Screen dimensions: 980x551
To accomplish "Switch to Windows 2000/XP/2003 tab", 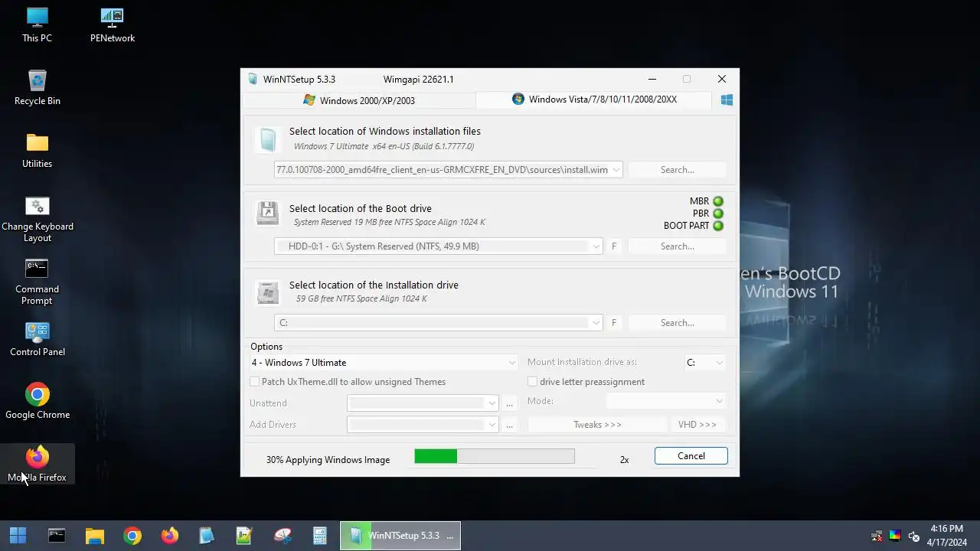I will click(359, 100).
